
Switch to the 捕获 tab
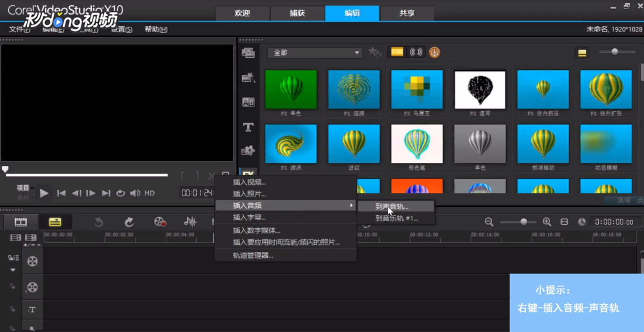(x=297, y=13)
